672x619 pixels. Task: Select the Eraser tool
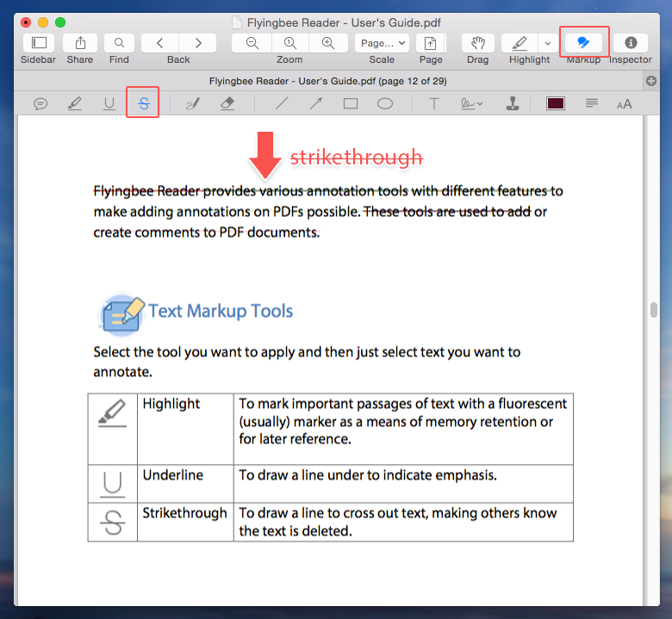tap(227, 103)
